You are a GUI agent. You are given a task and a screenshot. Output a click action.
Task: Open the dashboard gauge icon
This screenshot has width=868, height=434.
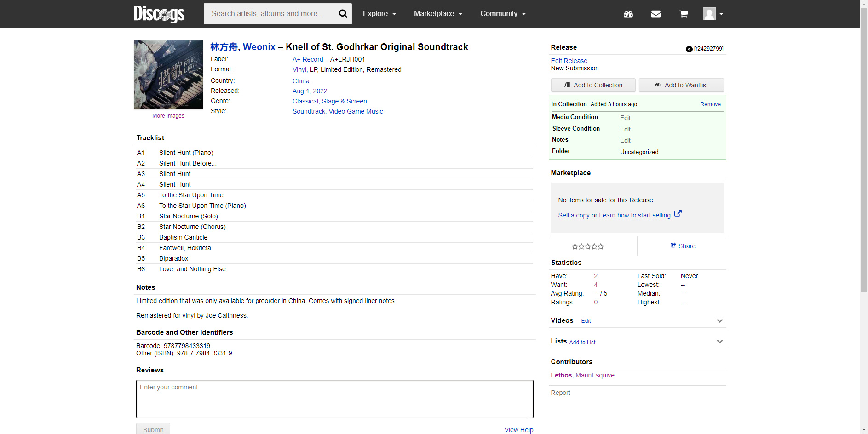pyautogui.click(x=628, y=14)
